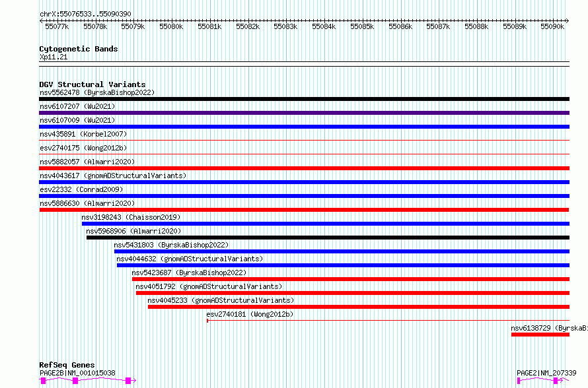Screen dimensions: 588x388
Task: Open the nsv6138729 variant label
Action: [x=549, y=328]
